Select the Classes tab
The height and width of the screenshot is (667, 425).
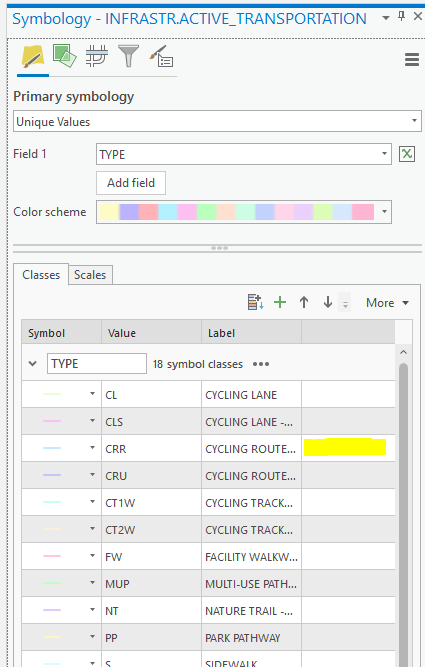pos(41,275)
